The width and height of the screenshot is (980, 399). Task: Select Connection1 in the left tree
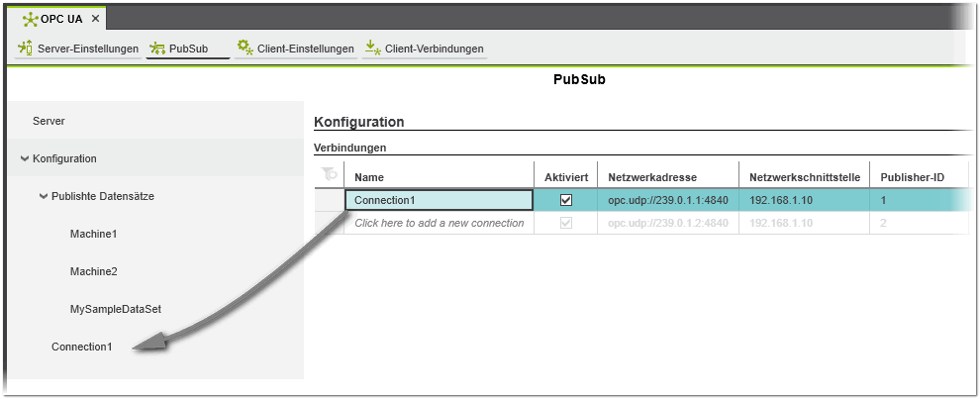[82, 347]
